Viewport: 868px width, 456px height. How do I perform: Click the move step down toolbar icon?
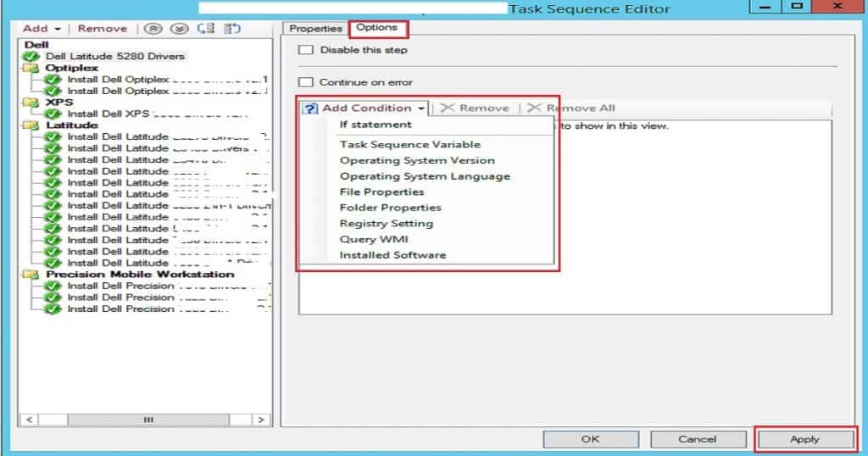pos(232,28)
